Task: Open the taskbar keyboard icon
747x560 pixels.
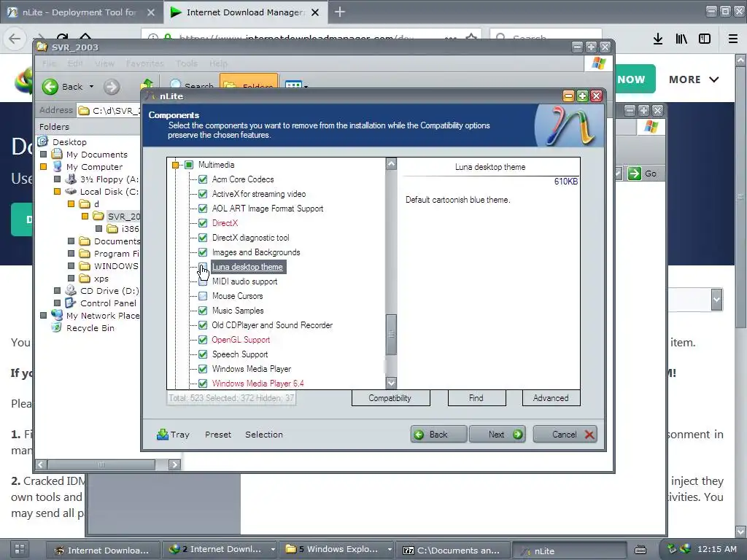Action: (x=640, y=550)
